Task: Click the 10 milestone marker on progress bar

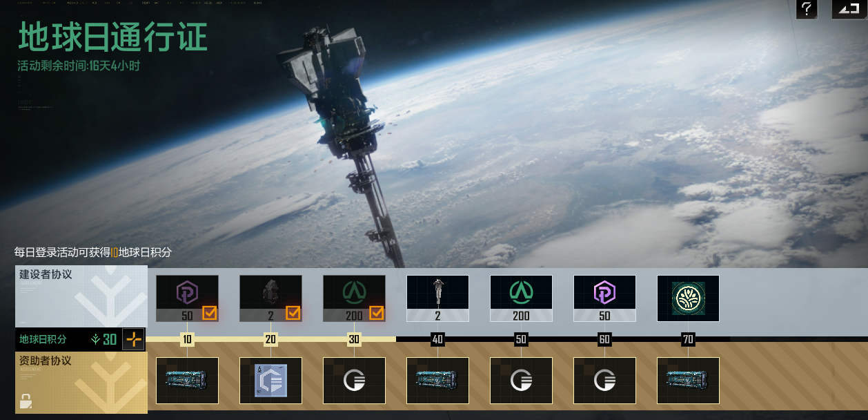Action: (188, 339)
